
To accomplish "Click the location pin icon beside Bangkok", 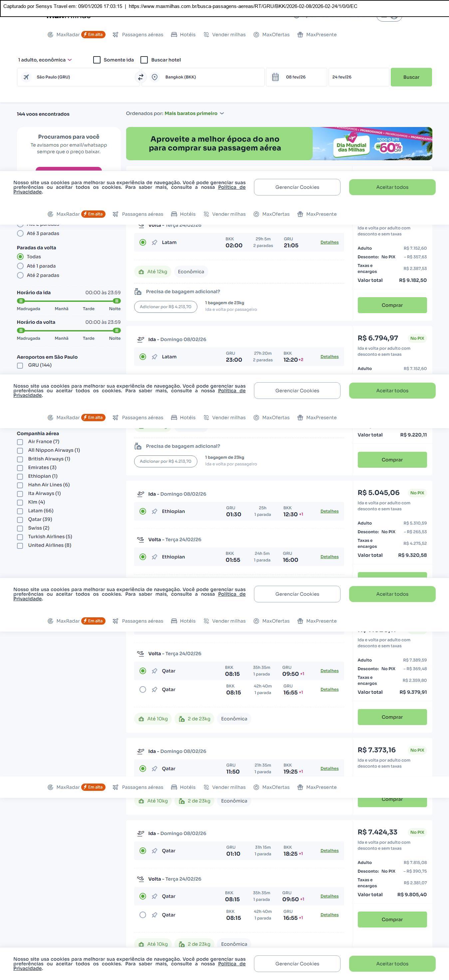I will [x=155, y=77].
